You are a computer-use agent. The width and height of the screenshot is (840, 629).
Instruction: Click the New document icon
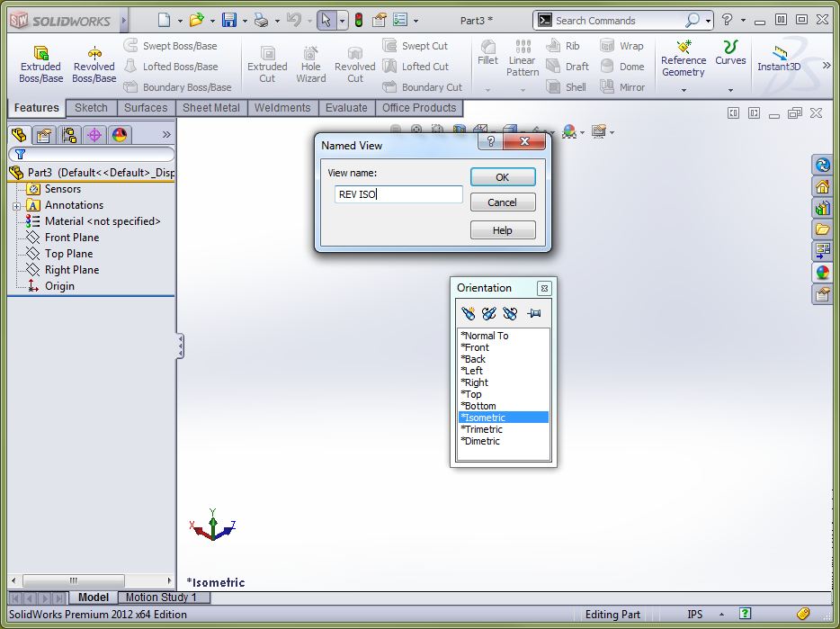click(165, 21)
